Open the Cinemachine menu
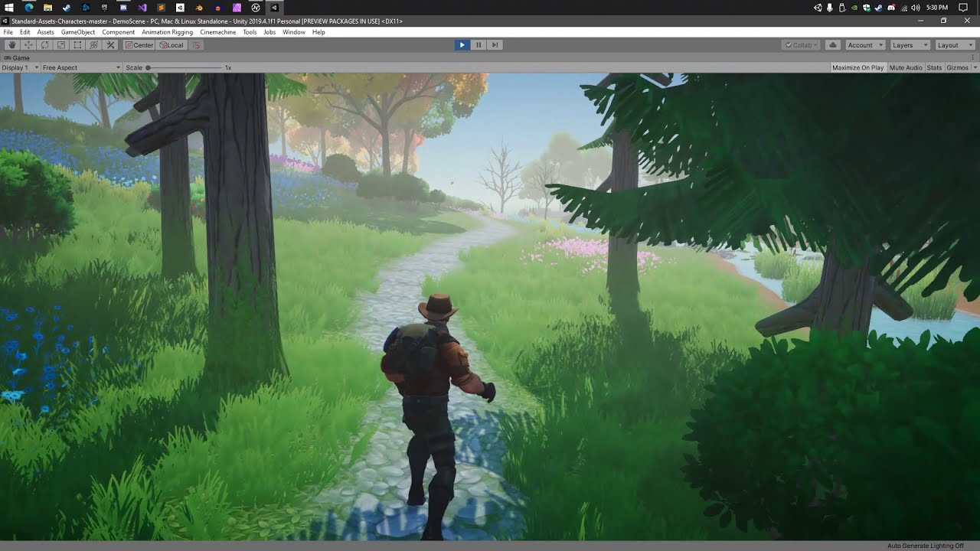Image resolution: width=980 pixels, height=551 pixels. [x=218, y=32]
